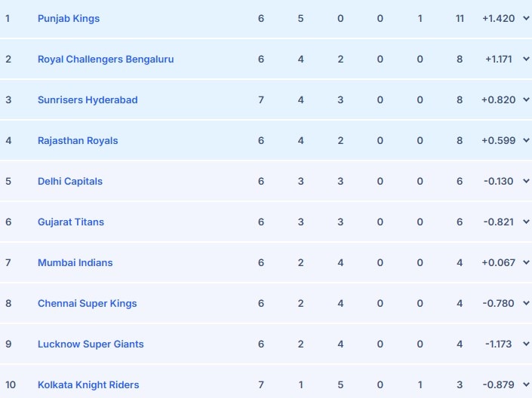This screenshot has width=532, height=398.
Task: Open the Punjab Kings team link
Action: point(69,18)
